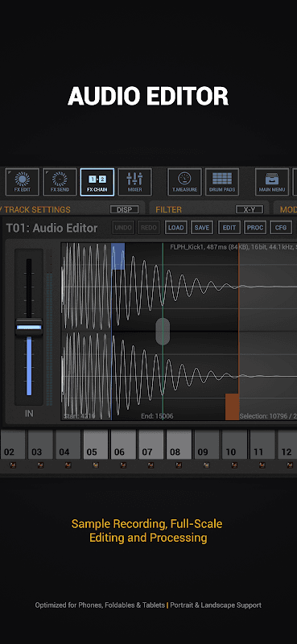Click the sample icon under pad 02
This screenshot has height=644, width=297.
(12, 465)
